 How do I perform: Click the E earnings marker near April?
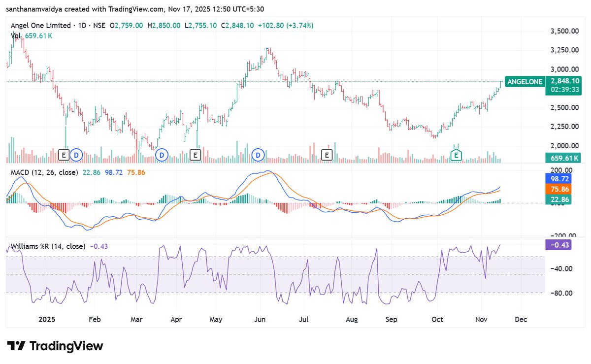(x=195, y=155)
